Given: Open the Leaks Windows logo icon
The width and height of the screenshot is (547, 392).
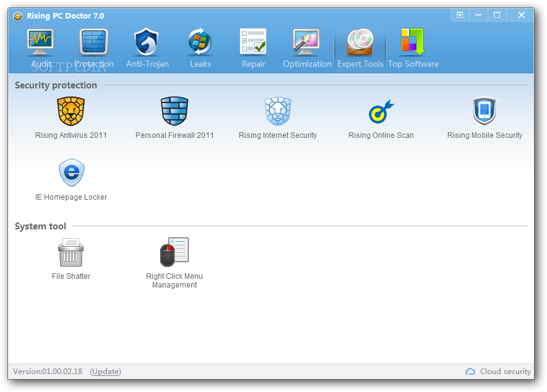Looking at the screenshot, I should (x=200, y=42).
